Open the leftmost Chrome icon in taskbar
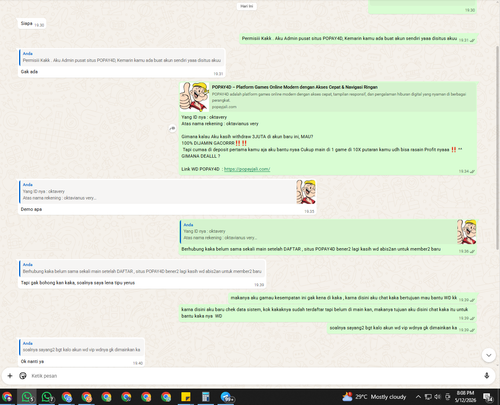 tap(7, 397)
